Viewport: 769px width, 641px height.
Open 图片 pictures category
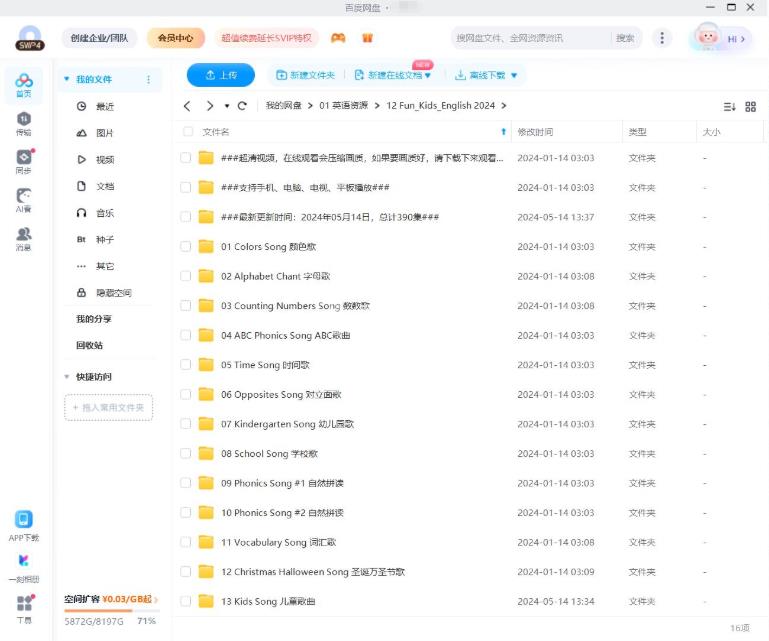pyautogui.click(x=104, y=133)
